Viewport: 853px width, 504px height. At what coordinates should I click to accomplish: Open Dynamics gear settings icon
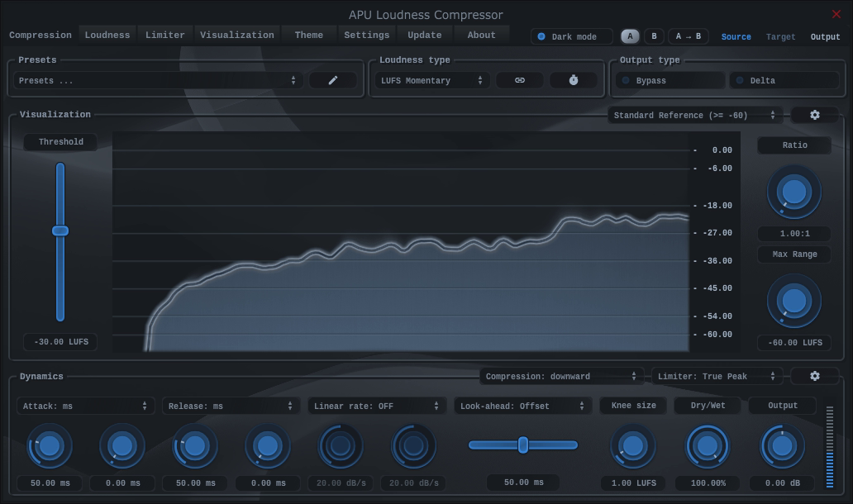tap(814, 376)
